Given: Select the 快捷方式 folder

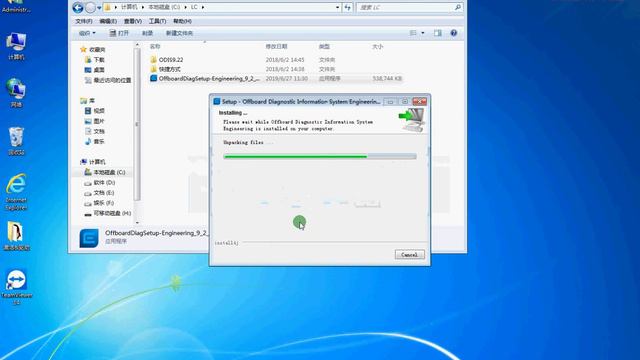Looking at the screenshot, I should point(165,69).
